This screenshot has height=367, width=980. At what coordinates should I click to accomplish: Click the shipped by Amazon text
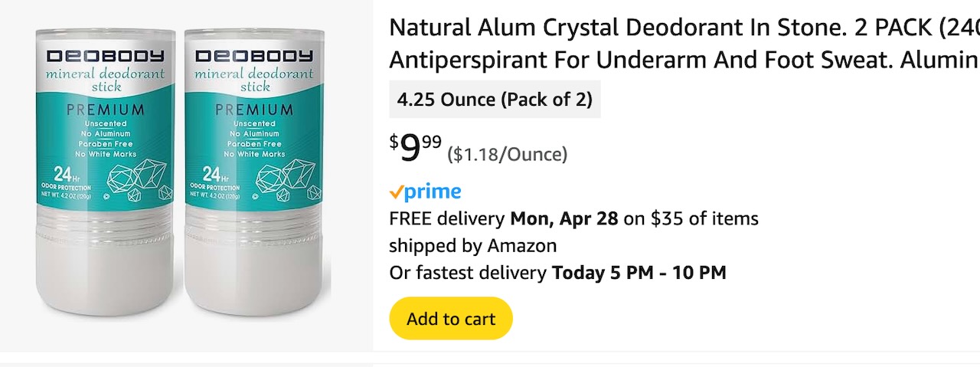coord(472,246)
